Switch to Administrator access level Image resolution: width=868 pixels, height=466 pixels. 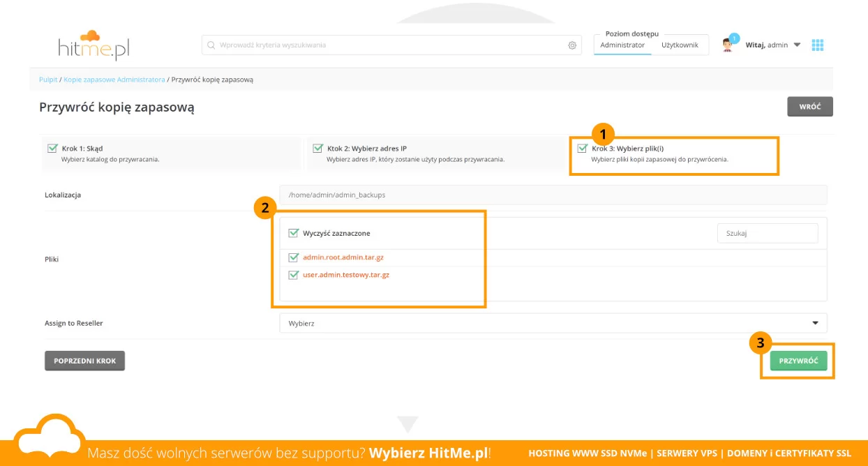622,45
